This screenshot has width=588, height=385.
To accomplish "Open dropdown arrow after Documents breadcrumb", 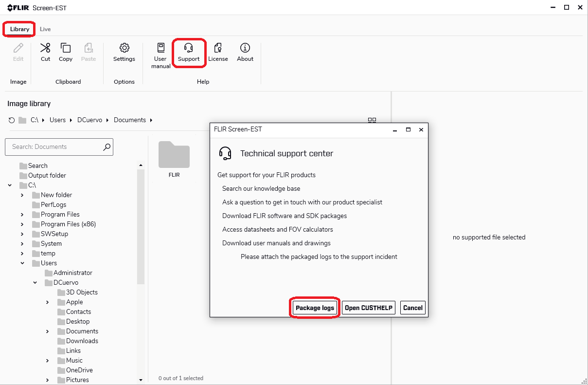I will coord(151,120).
